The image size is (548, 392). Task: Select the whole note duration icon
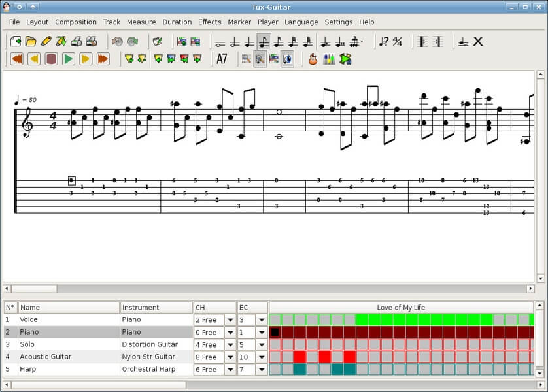pos(220,42)
